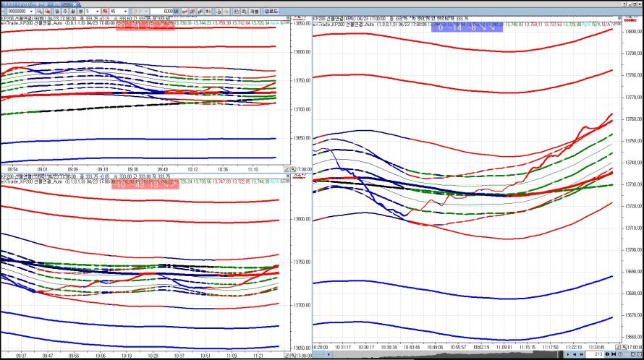Click the 재벌 button in toolbar

tap(254, 12)
